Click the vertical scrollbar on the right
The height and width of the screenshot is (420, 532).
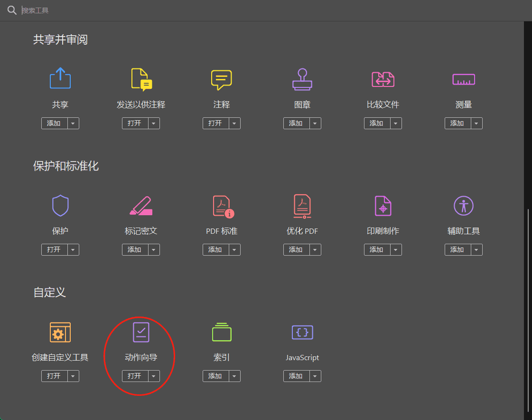coord(528,309)
